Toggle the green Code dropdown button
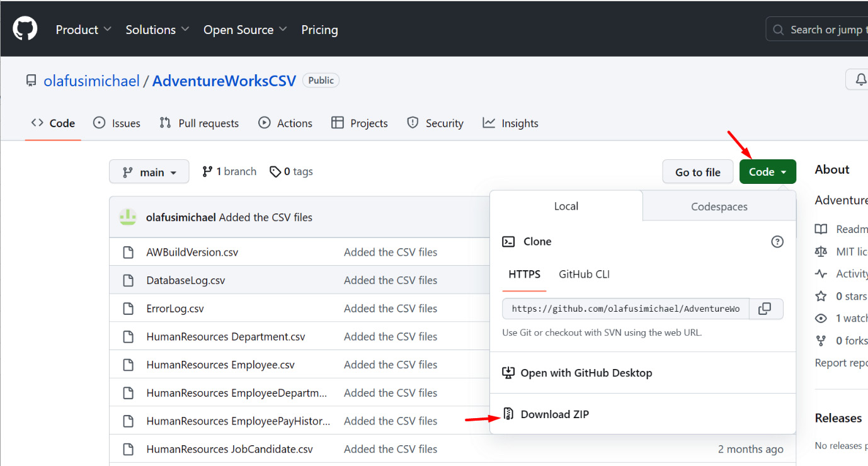This screenshot has width=868, height=466. point(768,171)
